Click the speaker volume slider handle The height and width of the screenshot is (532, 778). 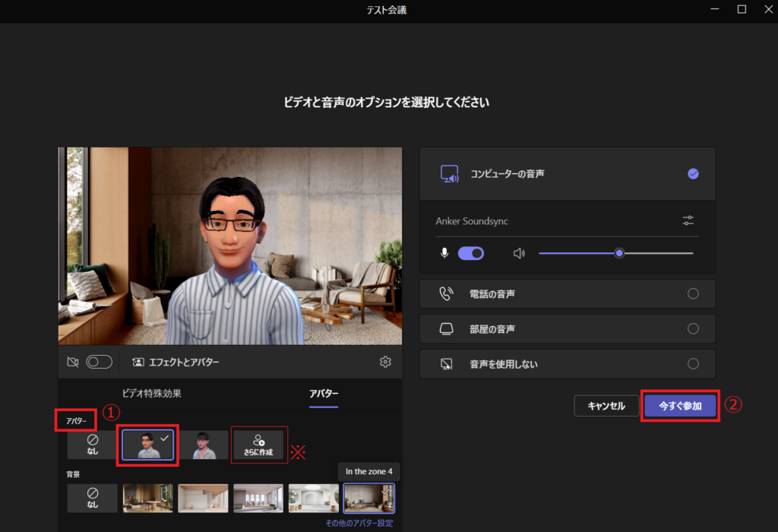[619, 253]
